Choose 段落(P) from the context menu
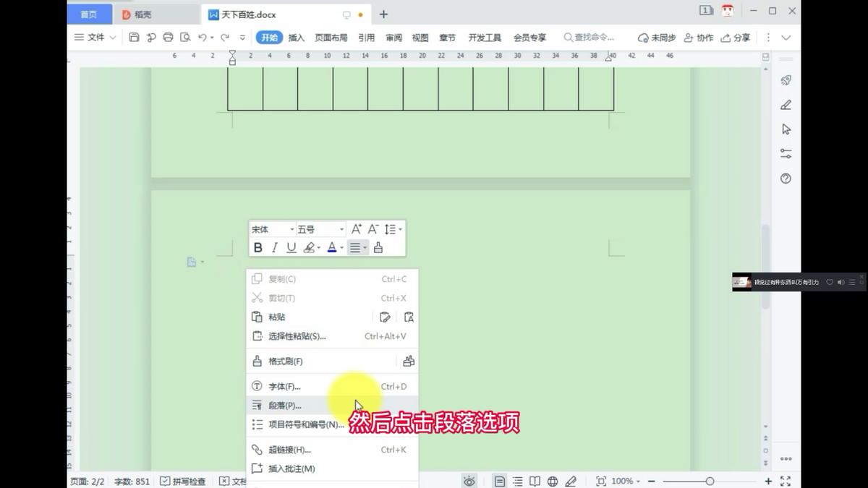Image resolution: width=868 pixels, height=488 pixels. [282, 405]
